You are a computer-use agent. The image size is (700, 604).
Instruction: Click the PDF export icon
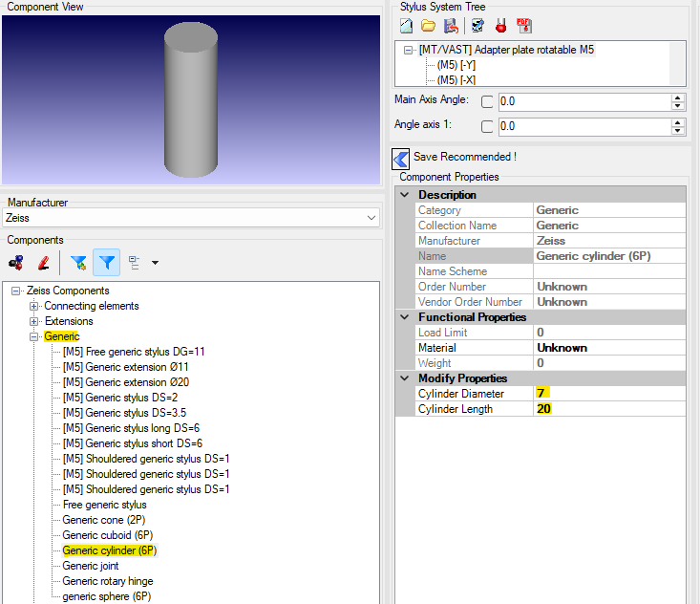point(523,26)
